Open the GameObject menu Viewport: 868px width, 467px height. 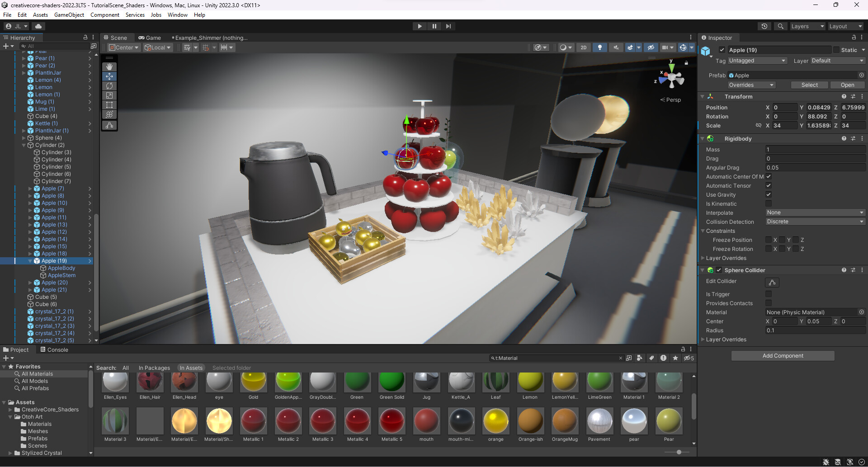click(69, 14)
